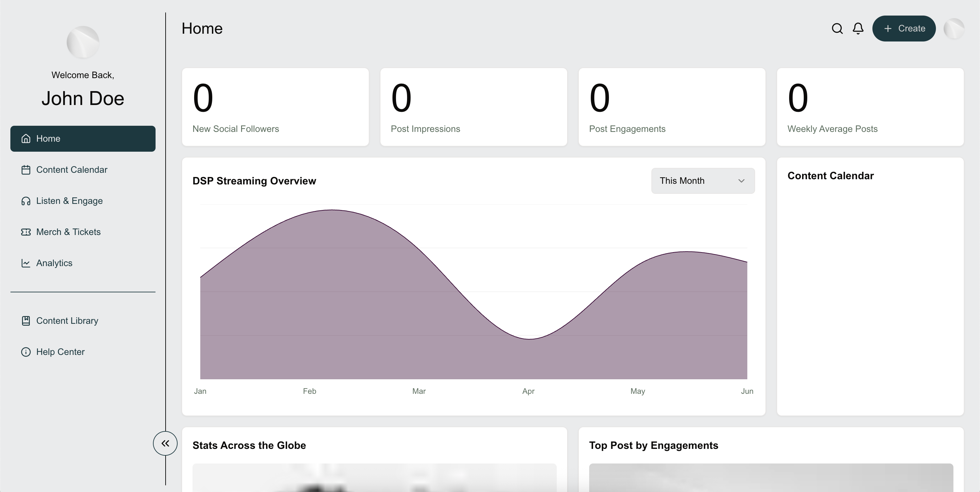Click the New Social Followers card
Viewport: 980px width, 492px height.
coord(275,107)
